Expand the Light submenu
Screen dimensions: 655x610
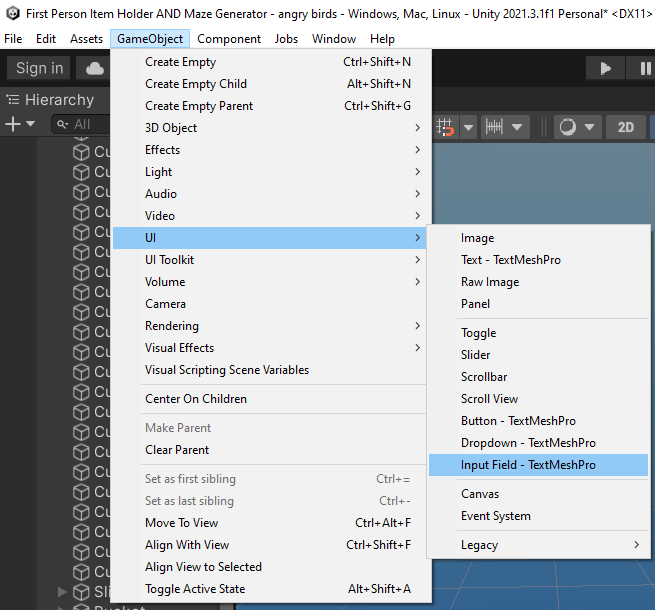point(269,172)
